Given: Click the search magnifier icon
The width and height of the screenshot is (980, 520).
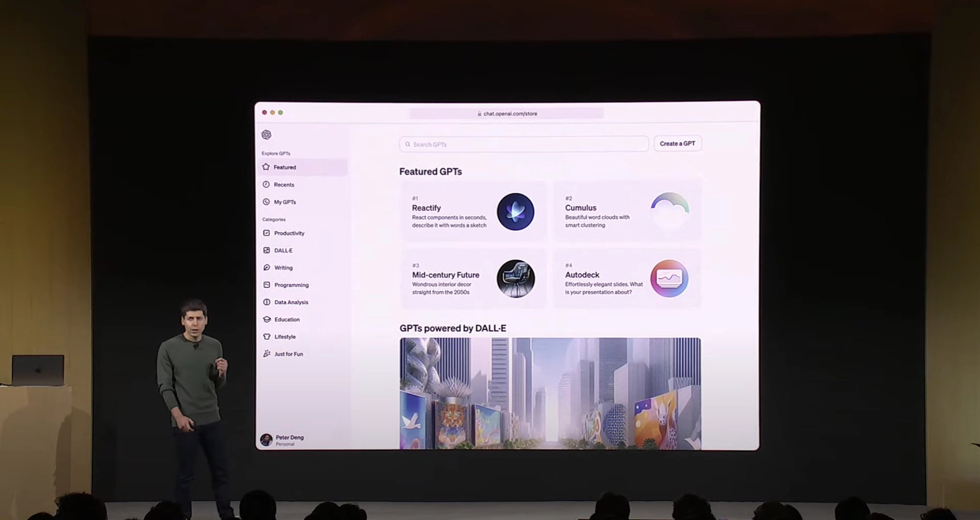Looking at the screenshot, I should point(408,144).
